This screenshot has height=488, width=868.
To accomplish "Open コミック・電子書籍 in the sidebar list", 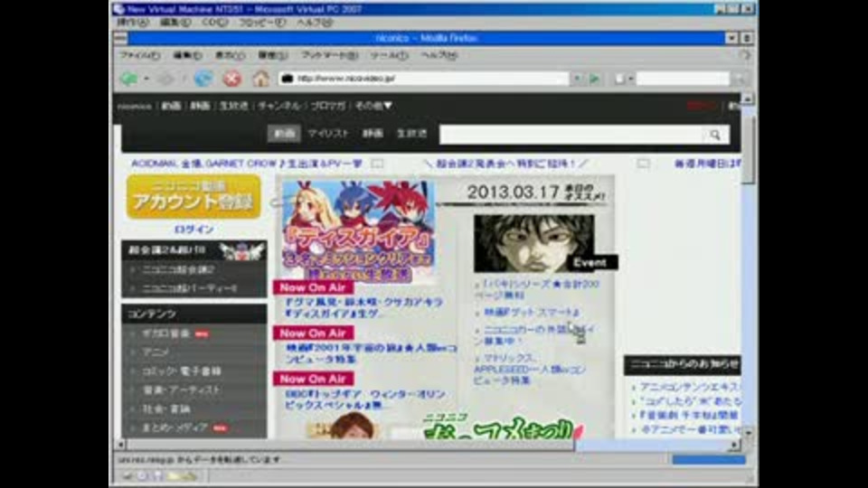I will [182, 371].
